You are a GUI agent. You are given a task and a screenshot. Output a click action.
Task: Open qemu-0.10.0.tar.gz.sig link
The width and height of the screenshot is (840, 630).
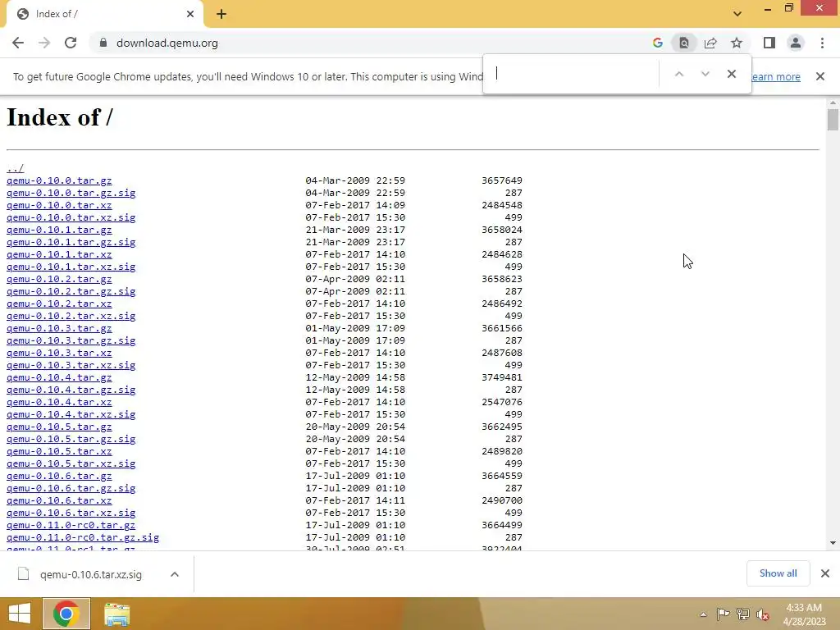[71, 193]
